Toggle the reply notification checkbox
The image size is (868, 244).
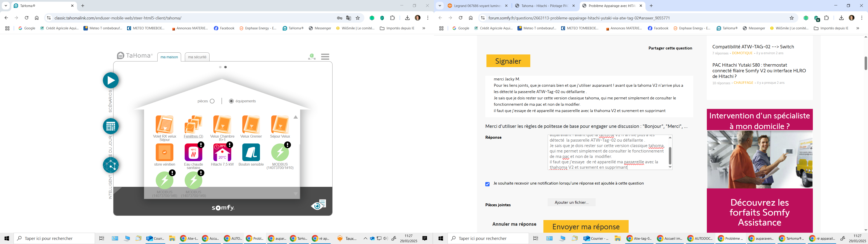[x=488, y=184]
